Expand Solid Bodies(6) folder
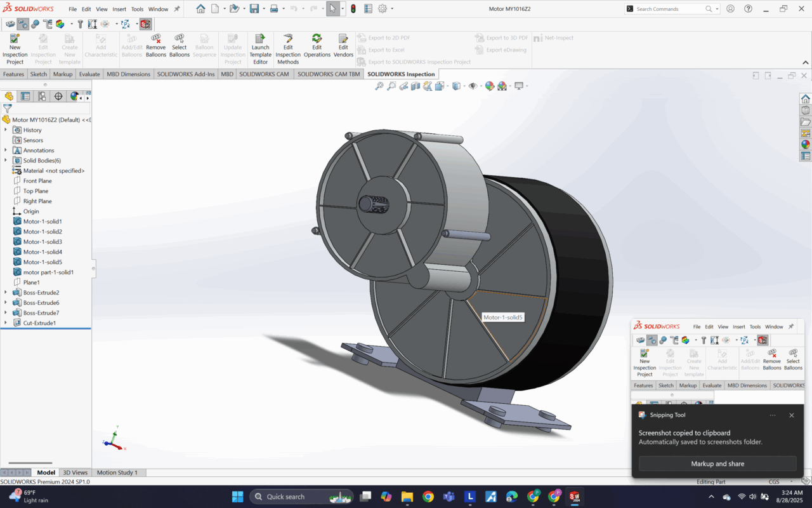 click(x=6, y=161)
